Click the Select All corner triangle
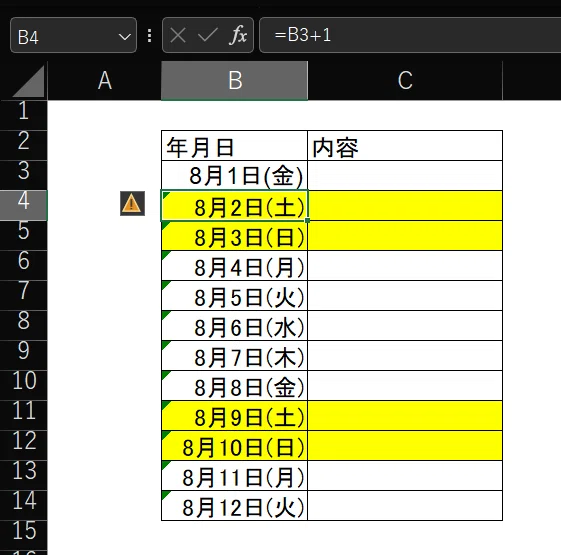This screenshot has width=561, height=555. (29, 81)
